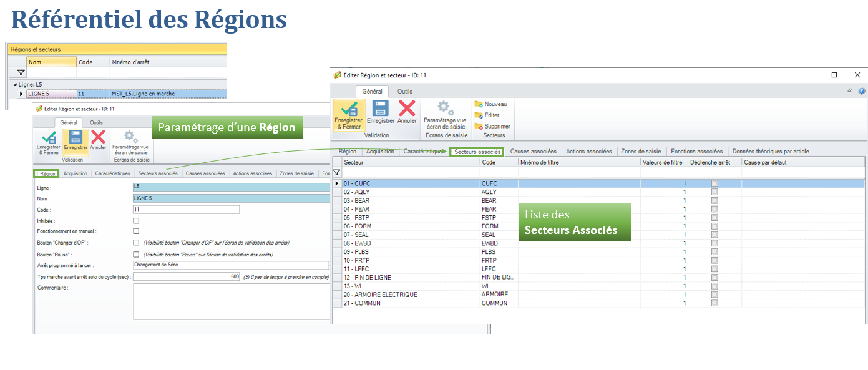Select the row "06 - FORM"
Viewport: 868px width, 370px height.
pos(599,226)
